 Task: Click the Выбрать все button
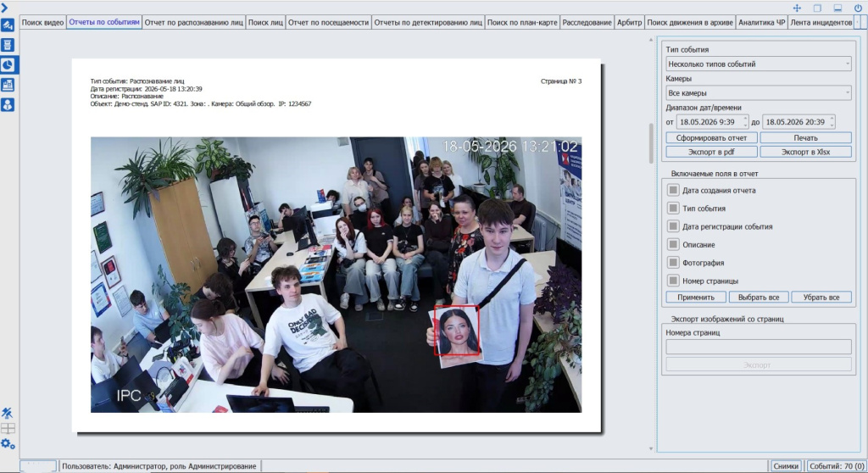(759, 298)
